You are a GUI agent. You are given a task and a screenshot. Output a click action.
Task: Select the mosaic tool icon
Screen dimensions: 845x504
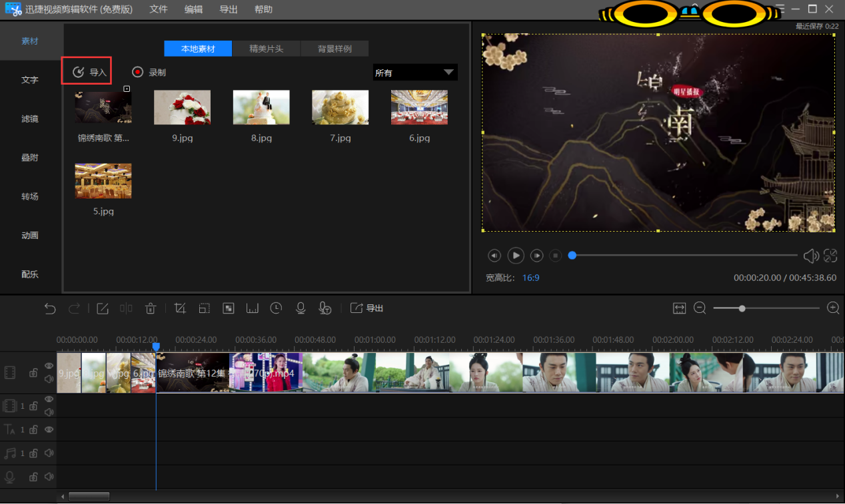point(229,308)
